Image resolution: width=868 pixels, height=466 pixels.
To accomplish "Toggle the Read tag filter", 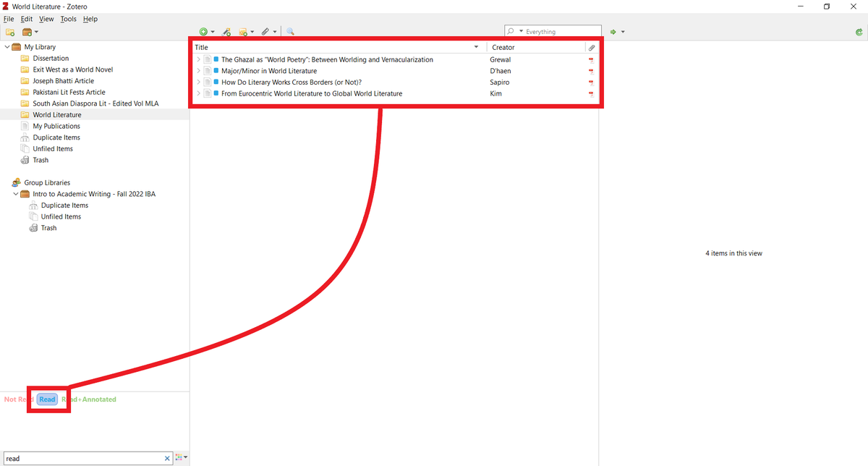I will coord(47,399).
